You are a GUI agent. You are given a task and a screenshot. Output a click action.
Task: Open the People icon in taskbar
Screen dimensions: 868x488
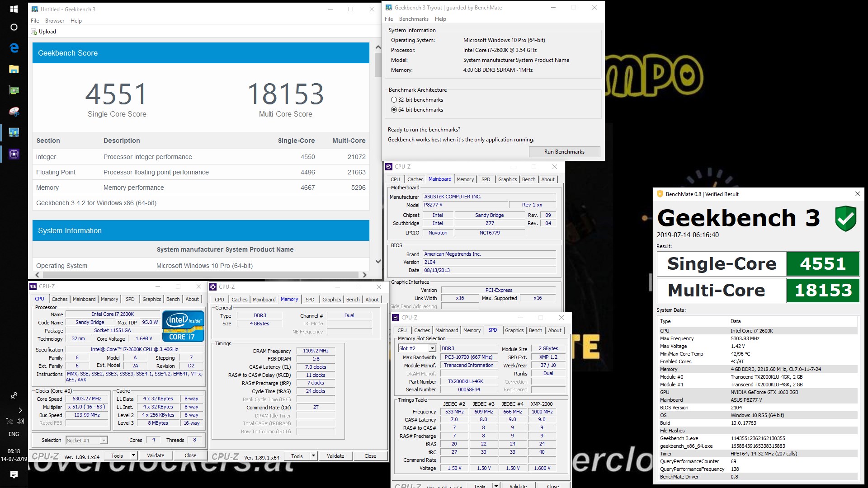click(x=14, y=396)
